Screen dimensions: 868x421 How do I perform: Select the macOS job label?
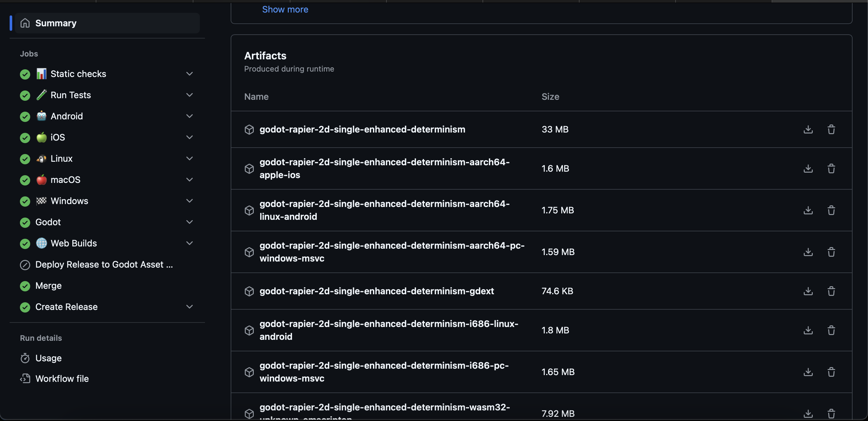tap(65, 180)
